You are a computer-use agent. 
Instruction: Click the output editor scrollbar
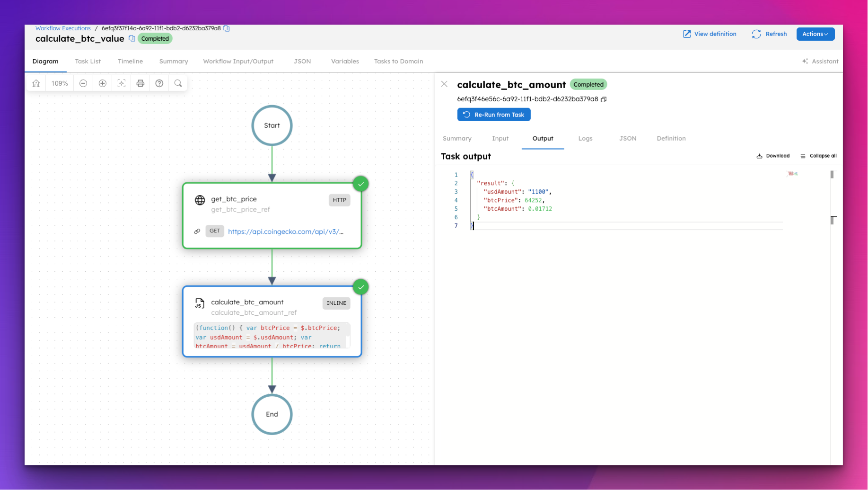[x=832, y=174]
